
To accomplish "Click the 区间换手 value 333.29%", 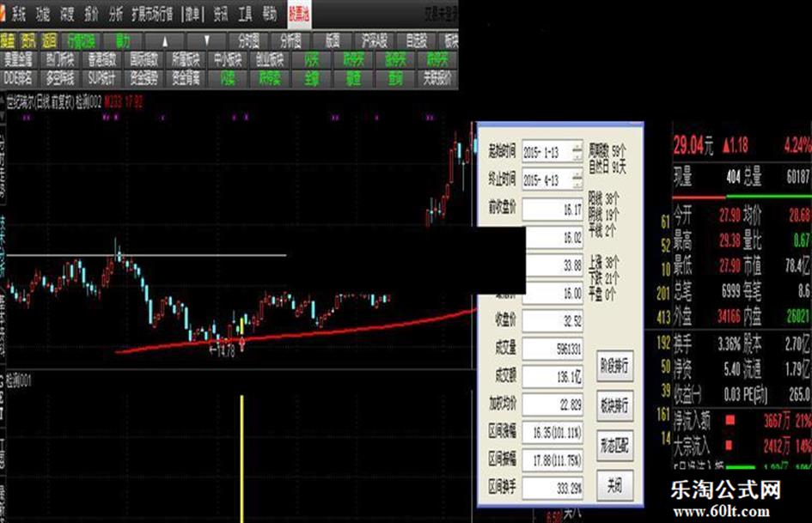I will (552, 489).
